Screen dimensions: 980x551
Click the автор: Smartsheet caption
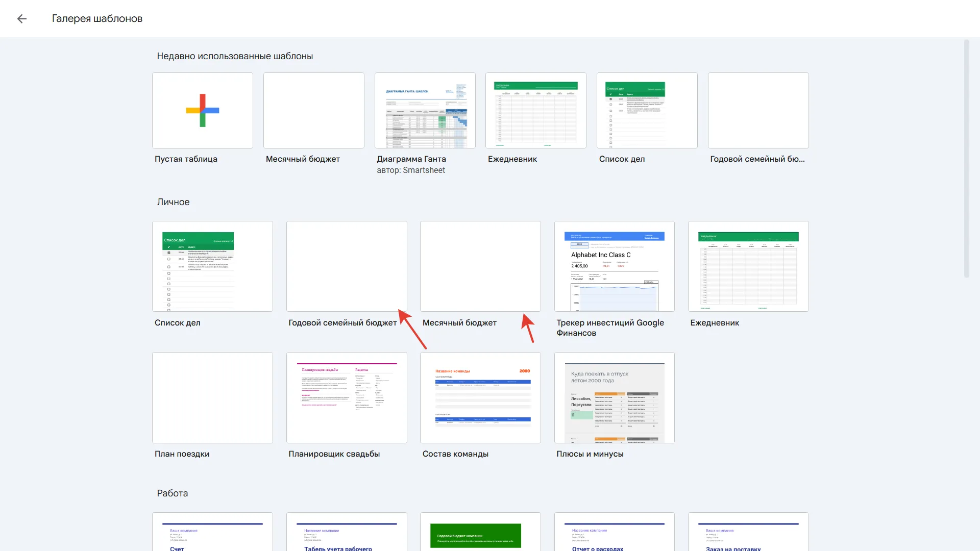(x=411, y=170)
